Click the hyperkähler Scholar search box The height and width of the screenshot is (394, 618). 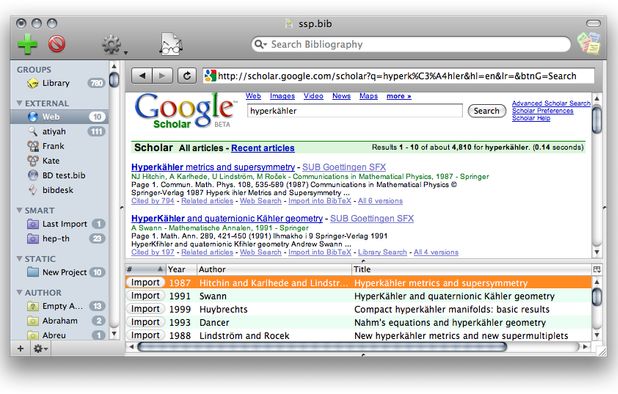pyautogui.click(x=355, y=111)
